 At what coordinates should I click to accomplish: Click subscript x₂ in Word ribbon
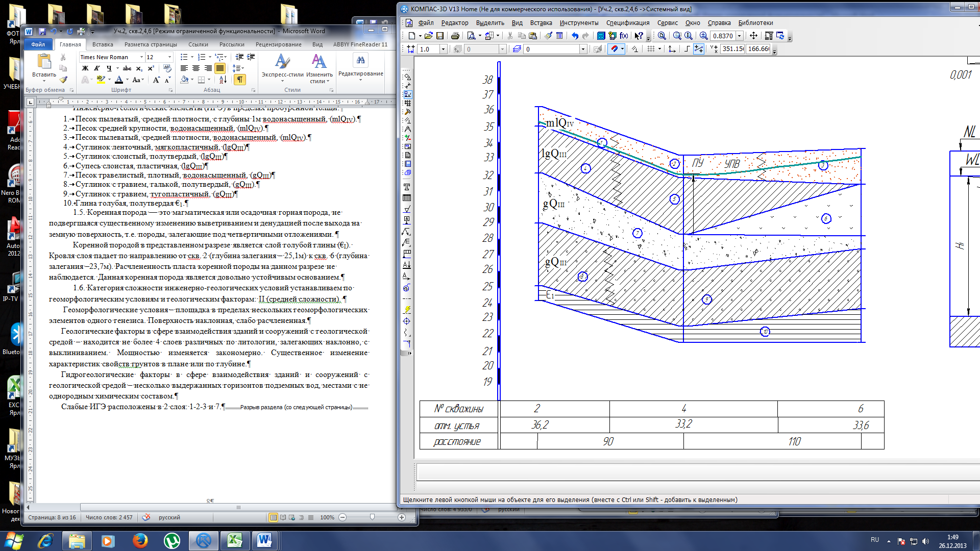[x=139, y=68]
